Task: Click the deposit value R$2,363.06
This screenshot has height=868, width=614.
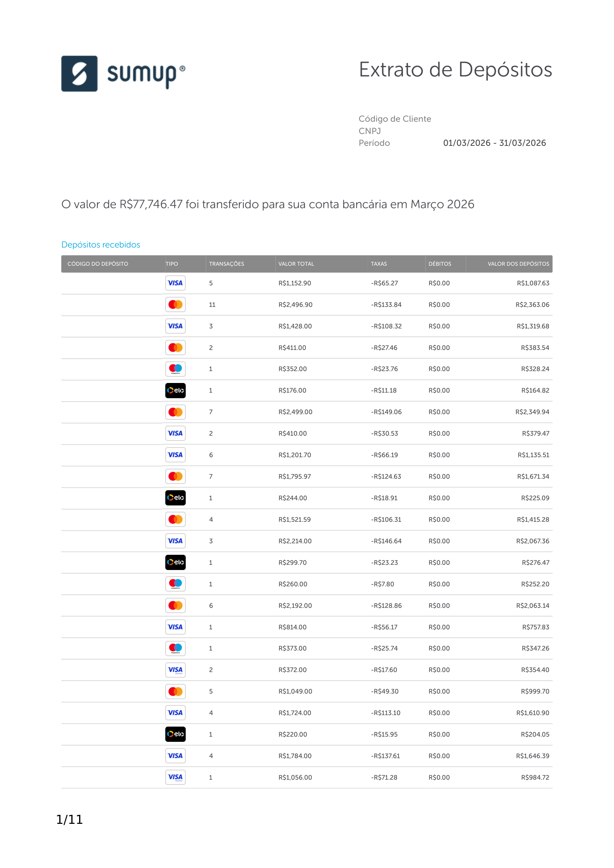Action: click(x=532, y=305)
